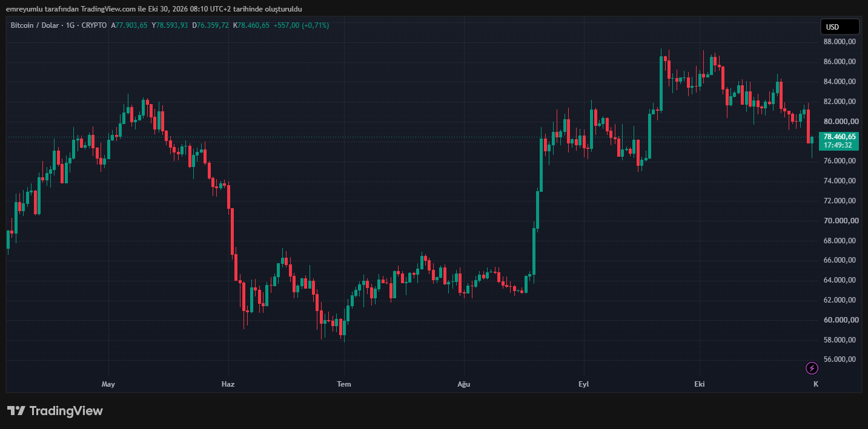Screen dimensions: 868x429
Task: Click the 58.000,00 price axis label
Action: 839,340
